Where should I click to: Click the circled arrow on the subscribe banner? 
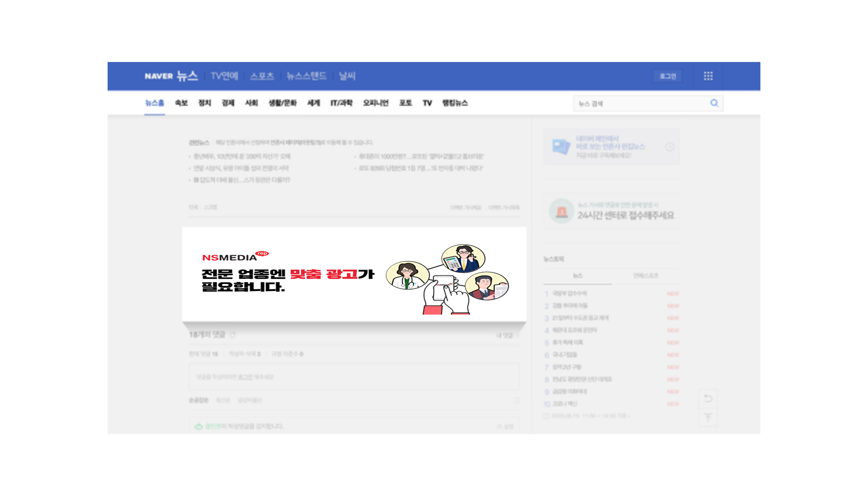tap(670, 147)
